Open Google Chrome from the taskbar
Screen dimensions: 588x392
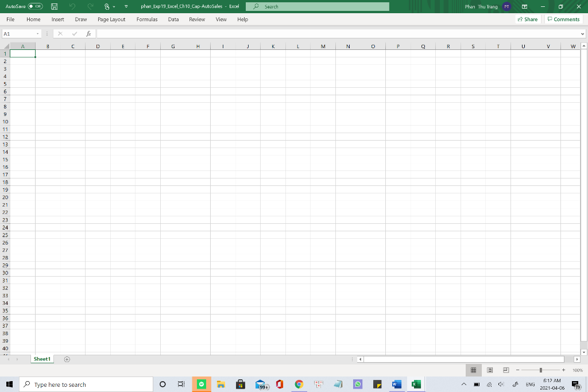point(299,384)
